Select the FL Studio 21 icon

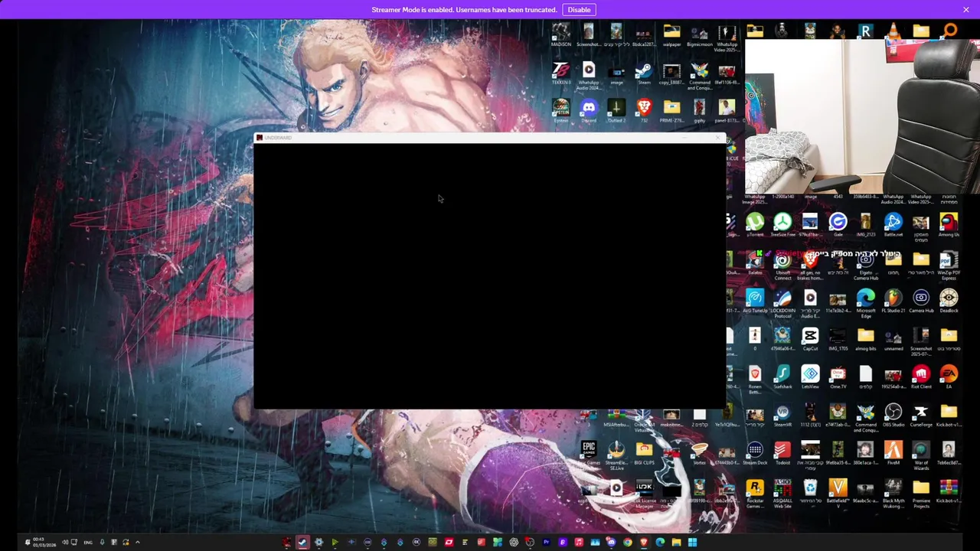point(893,302)
